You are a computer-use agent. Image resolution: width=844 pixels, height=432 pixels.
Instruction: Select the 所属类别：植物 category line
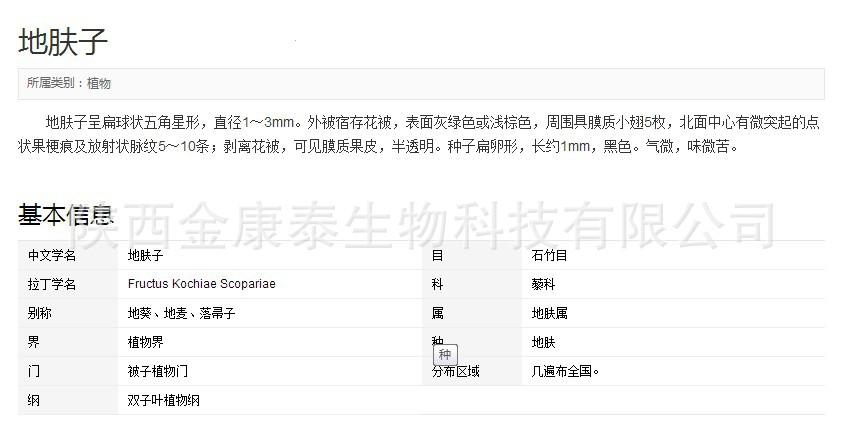[69, 83]
